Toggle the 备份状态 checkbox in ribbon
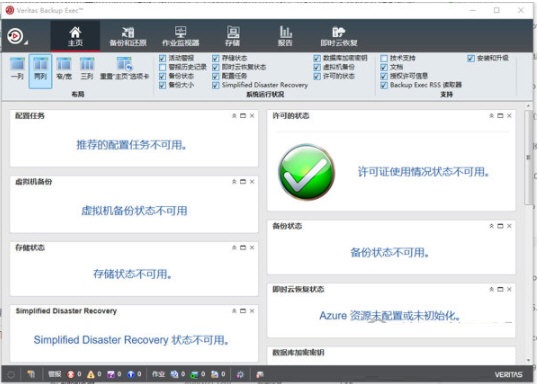Viewport: 538px width, 384px height. 163,76
